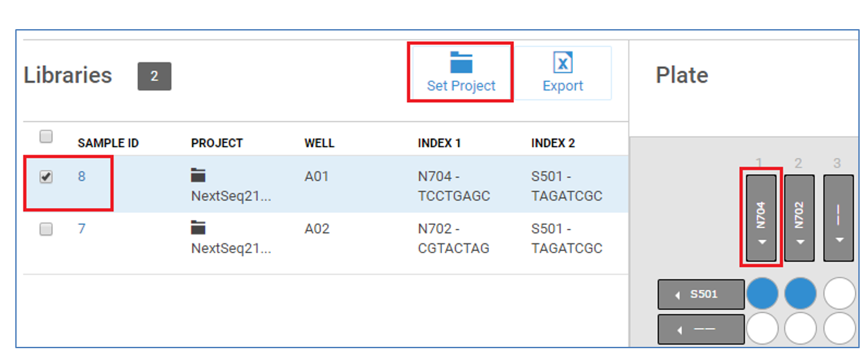This screenshot has width=868, height=360.
Task: Select the empty well in column 1, second row
Action: [762, 329]
